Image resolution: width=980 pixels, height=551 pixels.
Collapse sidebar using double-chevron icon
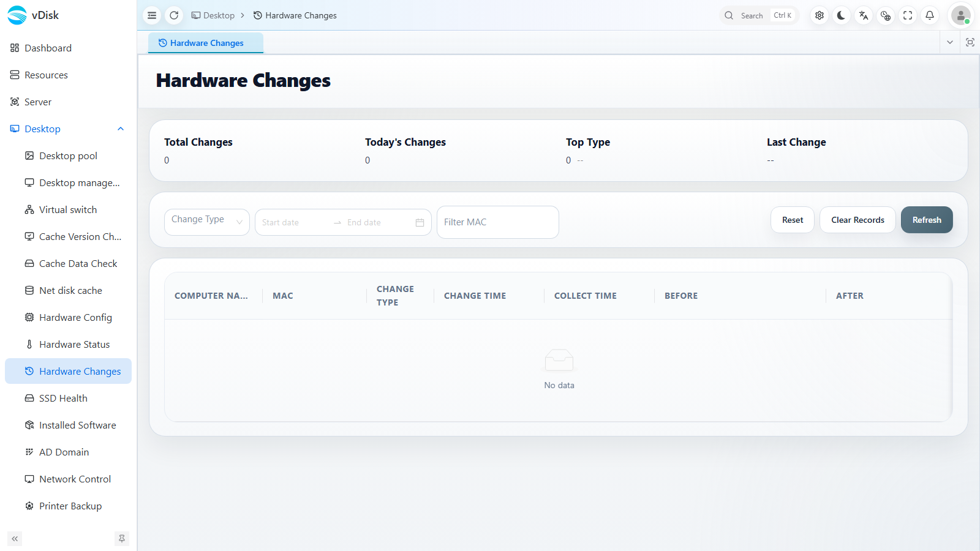coord(15,539)
